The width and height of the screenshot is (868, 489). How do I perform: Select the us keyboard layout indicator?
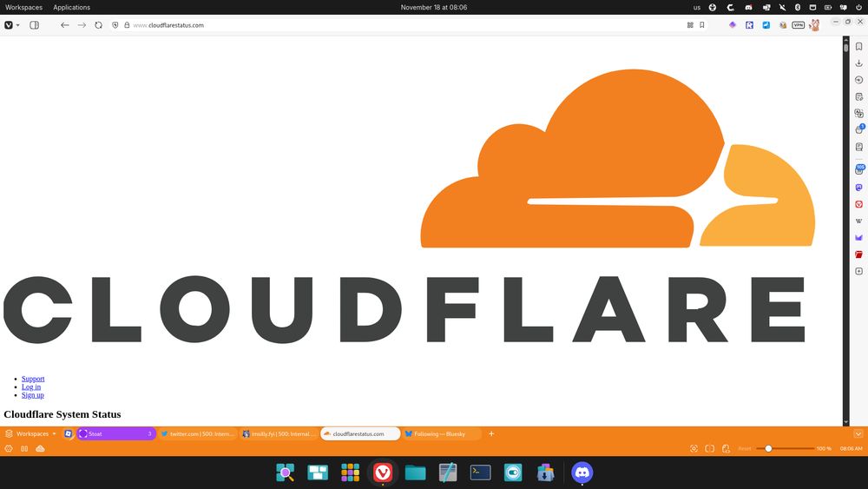(x=697, y=7)
